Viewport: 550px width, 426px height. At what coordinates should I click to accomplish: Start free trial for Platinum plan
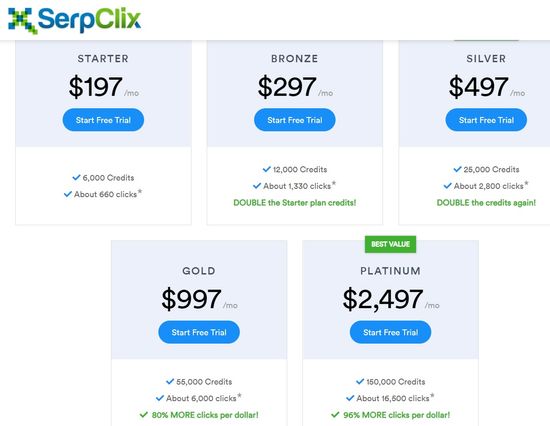(x=390, y=332)
